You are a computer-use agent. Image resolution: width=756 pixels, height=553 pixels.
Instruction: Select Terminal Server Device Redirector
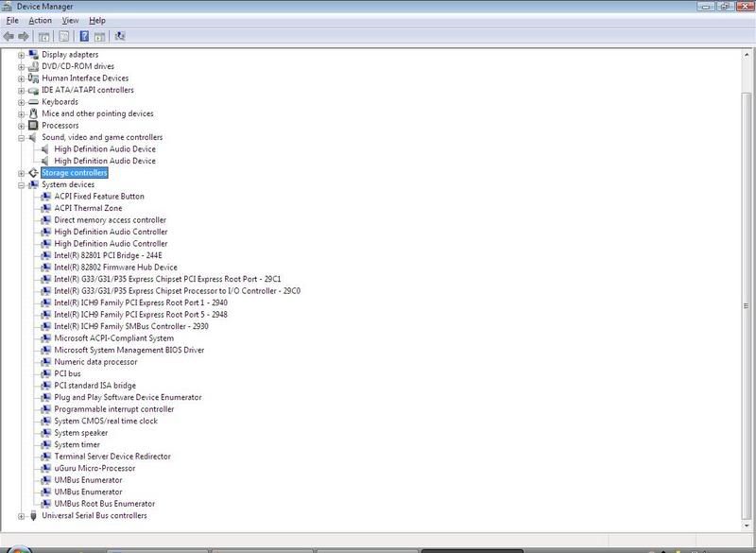click(112, 456)
